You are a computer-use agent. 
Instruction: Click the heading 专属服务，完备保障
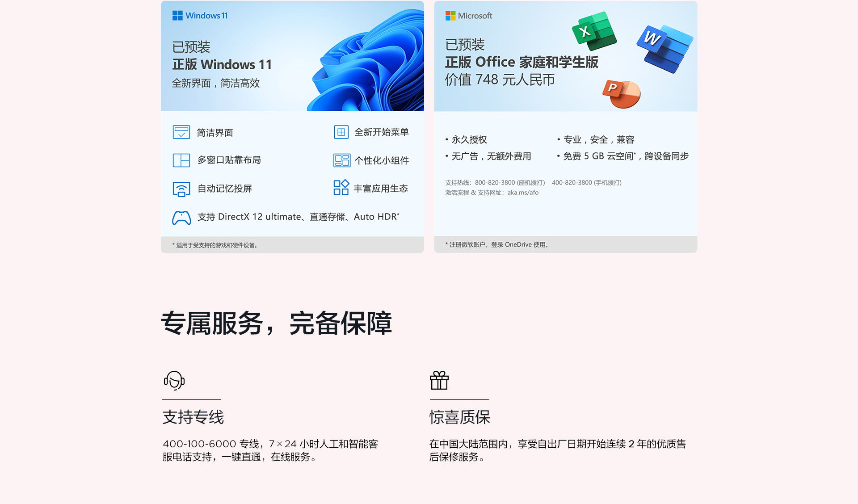[x=277, y=323]
